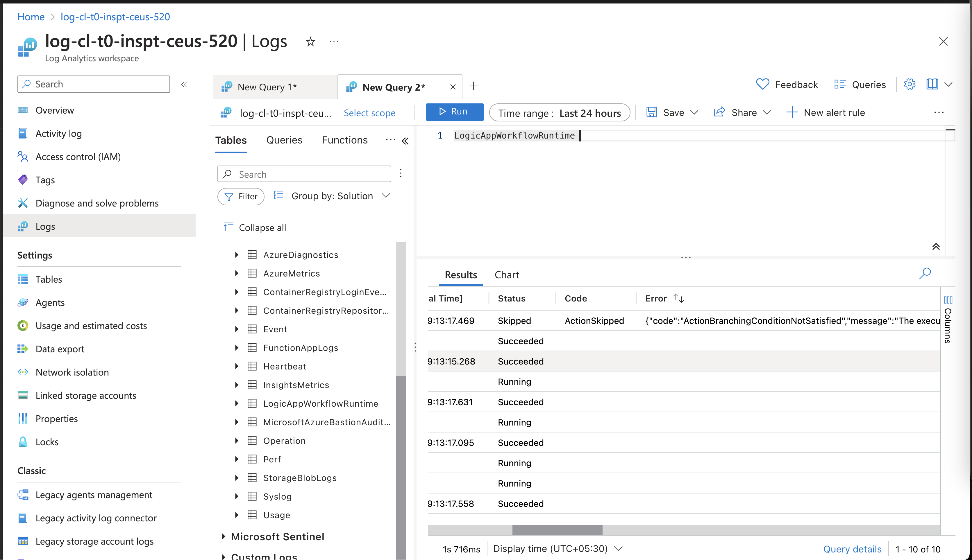Focus the tables Search field
Screen dimensions: 972x560
click(x=304, y=174)
